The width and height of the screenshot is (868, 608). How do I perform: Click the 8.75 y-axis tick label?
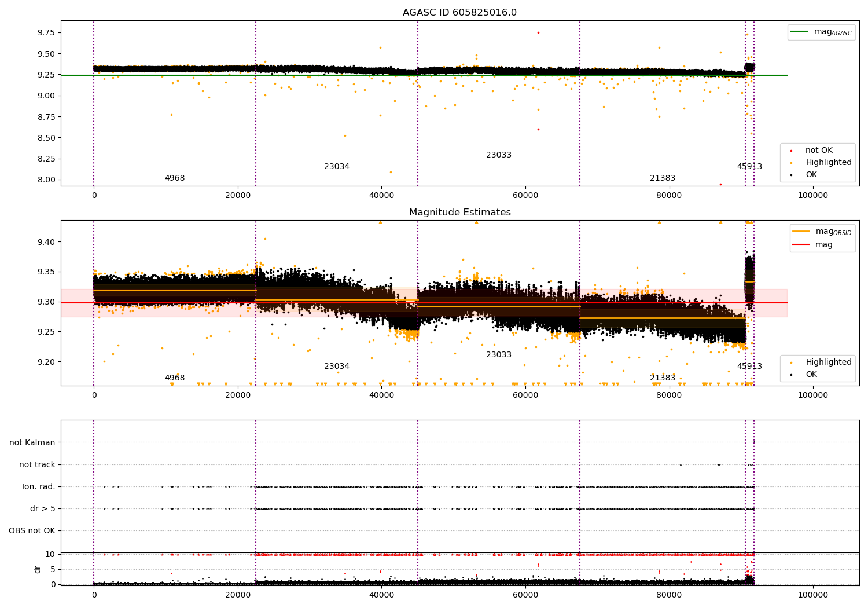point(46,117)
